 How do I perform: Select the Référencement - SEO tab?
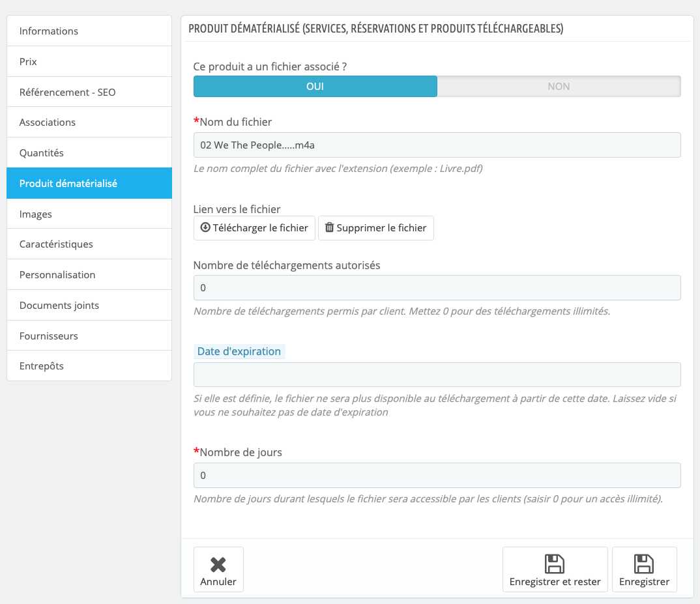click(89, 93)
